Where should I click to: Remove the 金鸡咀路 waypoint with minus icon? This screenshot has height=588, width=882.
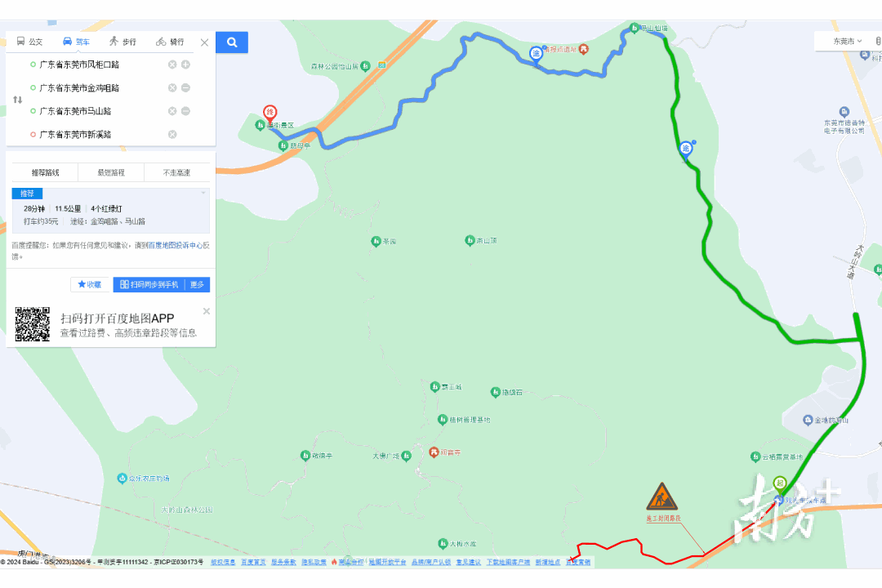point(185,87)
